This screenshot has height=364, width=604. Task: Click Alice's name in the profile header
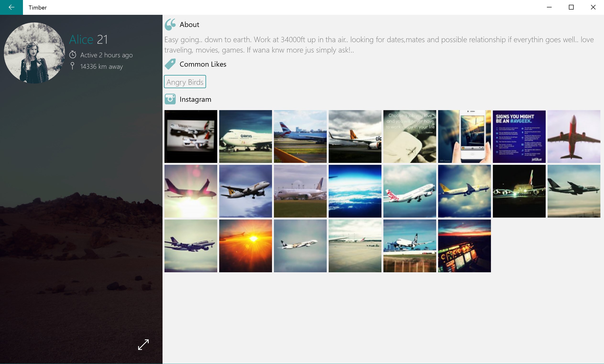[x=81, y=39]
